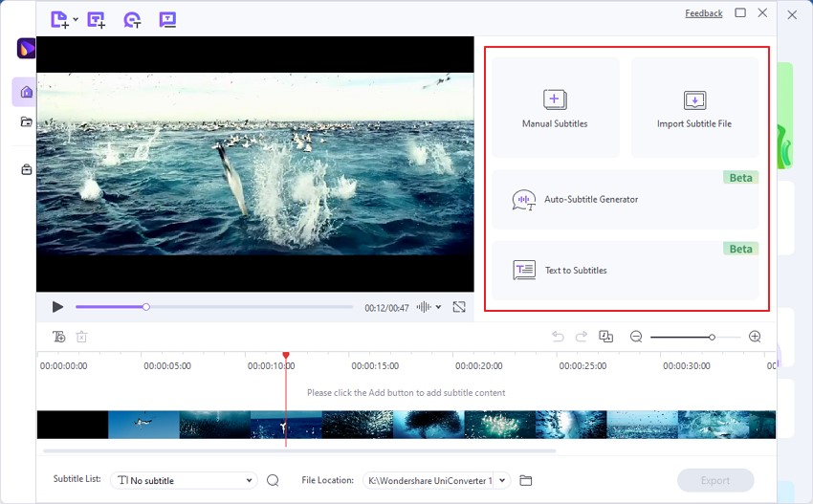Toggle fullscreen video preview
813x504 pixels.
459,307
